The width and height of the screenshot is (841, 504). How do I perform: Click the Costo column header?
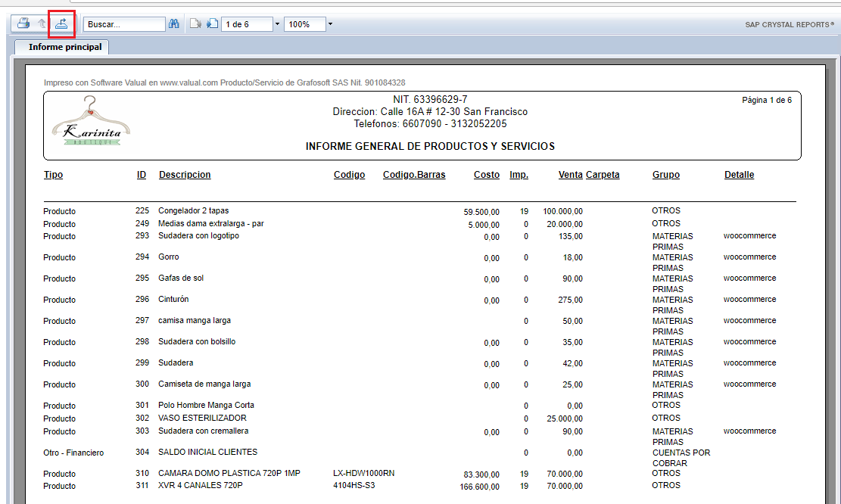(487, 175)
